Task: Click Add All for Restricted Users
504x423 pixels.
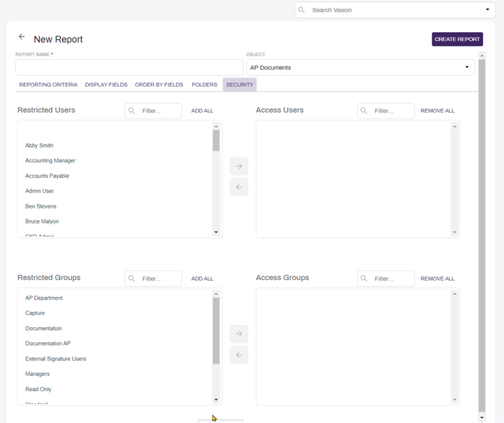Action: click(x=202, y=111)
